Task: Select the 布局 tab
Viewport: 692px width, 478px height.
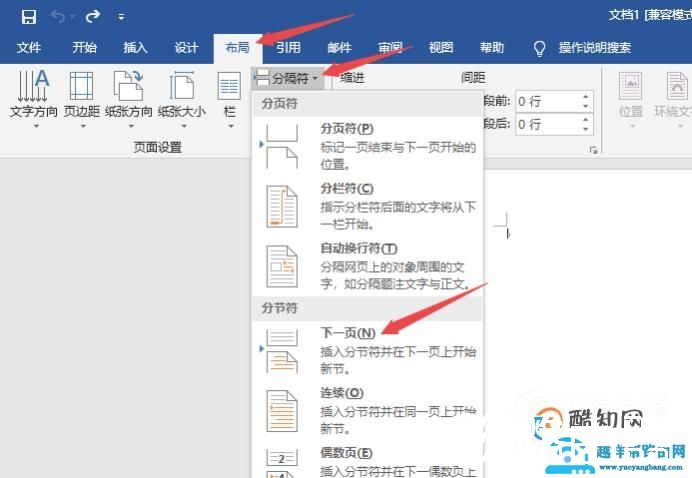Action: pyautogui.click(x=237, y=48)
